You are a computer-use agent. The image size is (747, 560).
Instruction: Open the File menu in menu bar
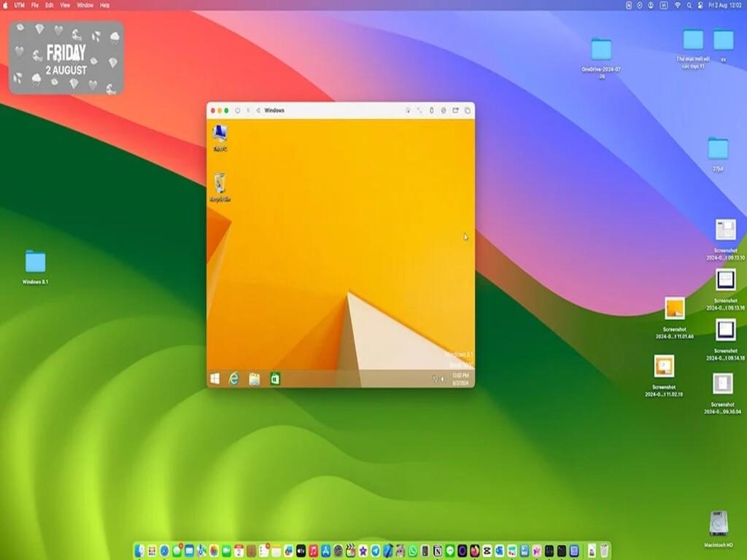[34, 5]
